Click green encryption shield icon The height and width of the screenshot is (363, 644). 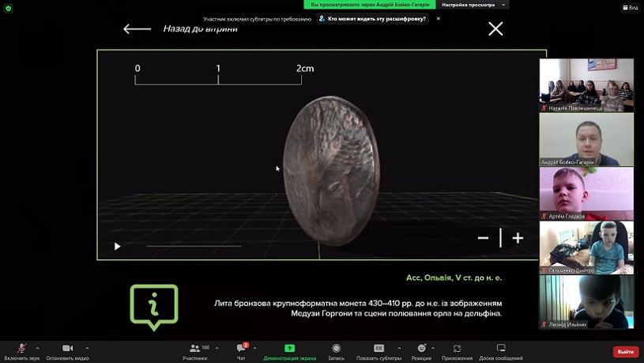tap(8, 8)
